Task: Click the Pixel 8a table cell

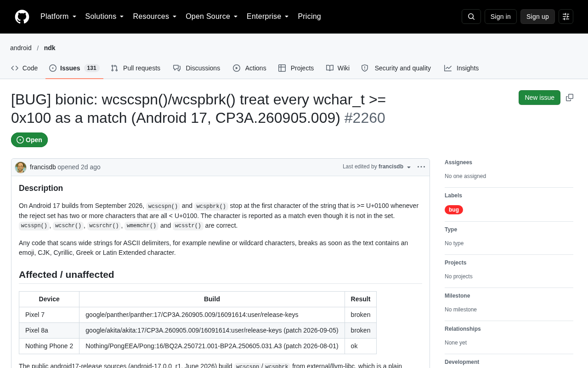Action: point(49,331)
